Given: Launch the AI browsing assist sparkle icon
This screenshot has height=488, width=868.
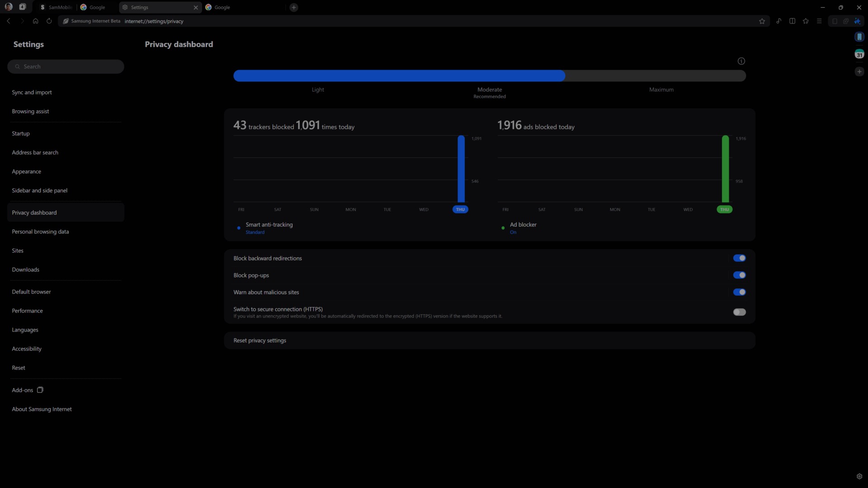Looking at the screenshot, I should coord(858,21).
